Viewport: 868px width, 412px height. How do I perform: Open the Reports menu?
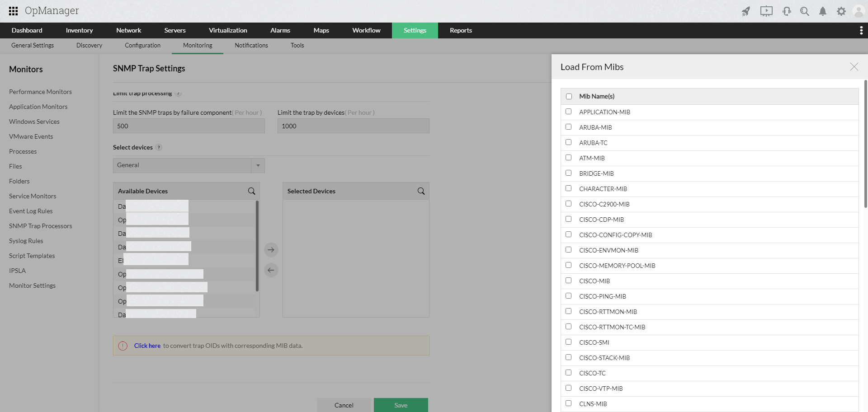pos(461,30)
